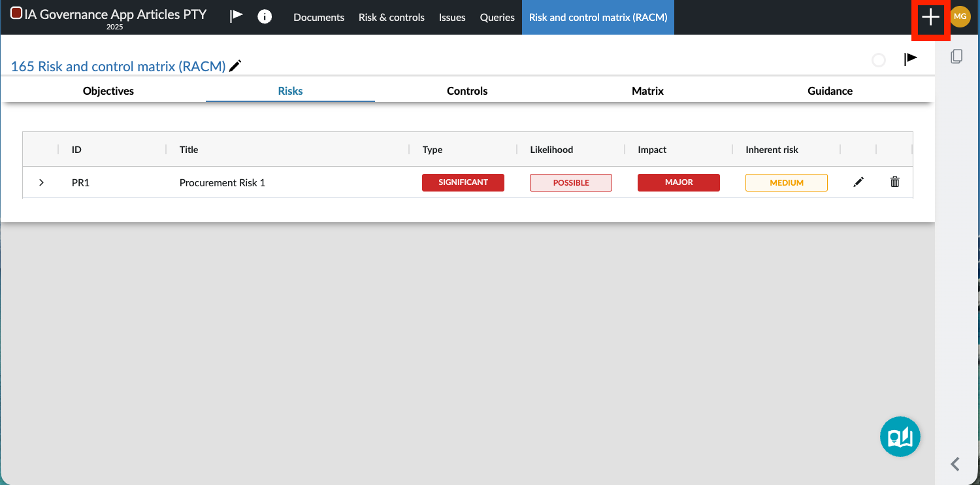Click the PR1 ID cell
This screenshot has width=980, height=485.
tap(80, 182)
